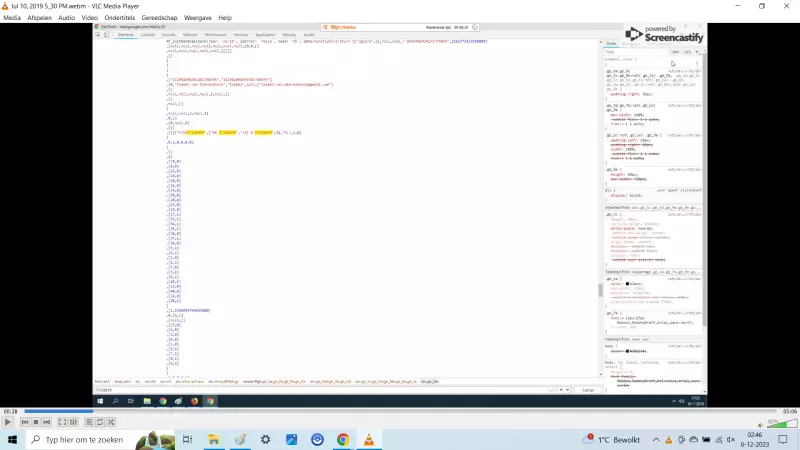Stop playback with the stop button
Image resolution: width=800 pixels, height=450 pixels.
35,423
